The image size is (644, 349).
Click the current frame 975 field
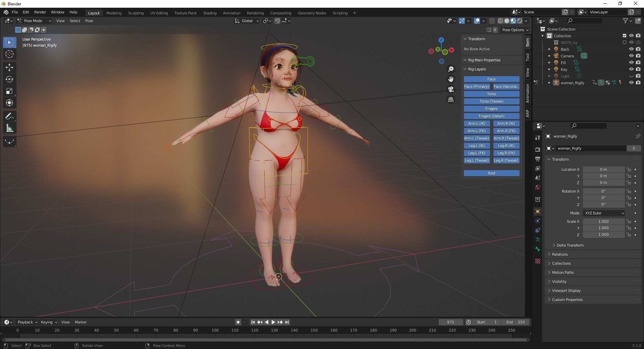[x=450, y=322]
